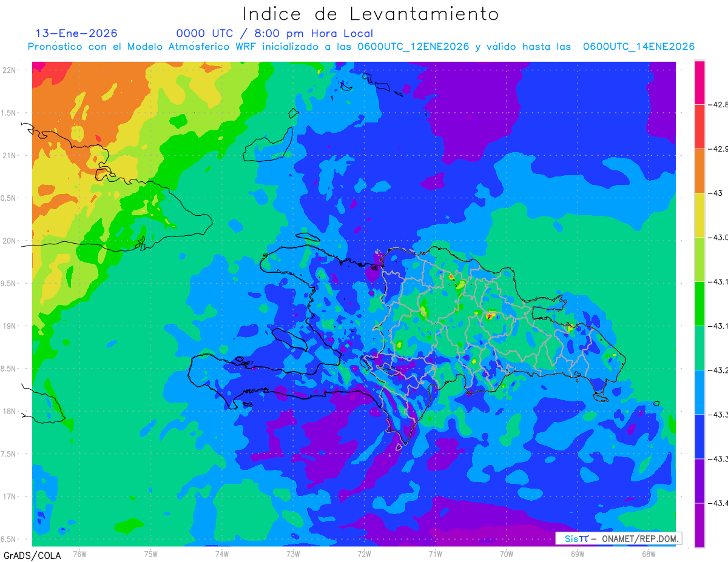Pick the orange legend swatch
Viewport: 728px width, 562px height.
[x=699, y=170]
